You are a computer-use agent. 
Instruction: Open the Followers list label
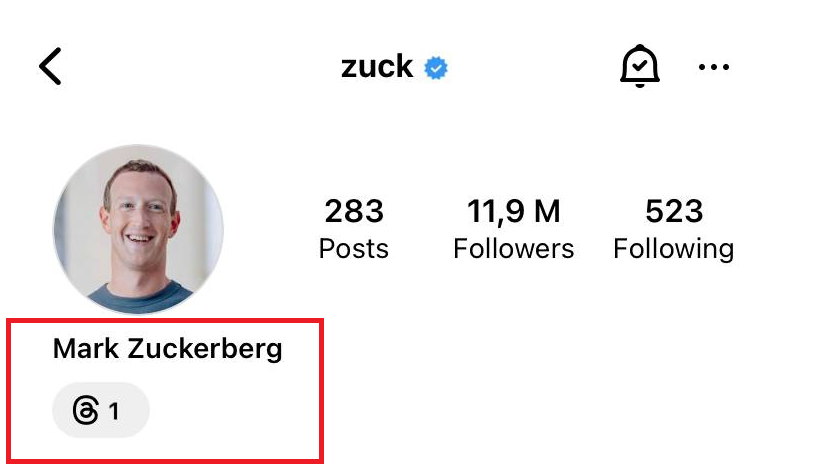click(x=514, y=248)
